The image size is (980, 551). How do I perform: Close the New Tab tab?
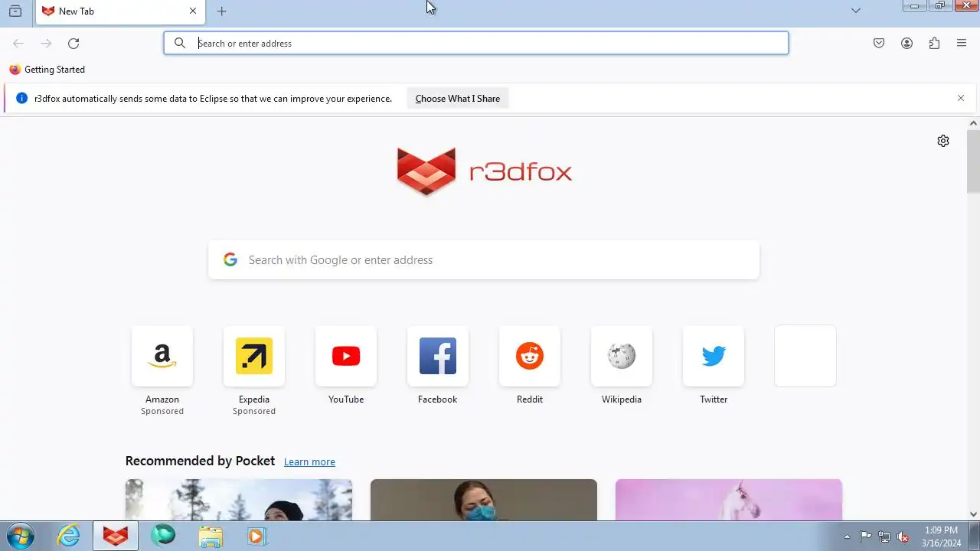[x=193, y=11]
